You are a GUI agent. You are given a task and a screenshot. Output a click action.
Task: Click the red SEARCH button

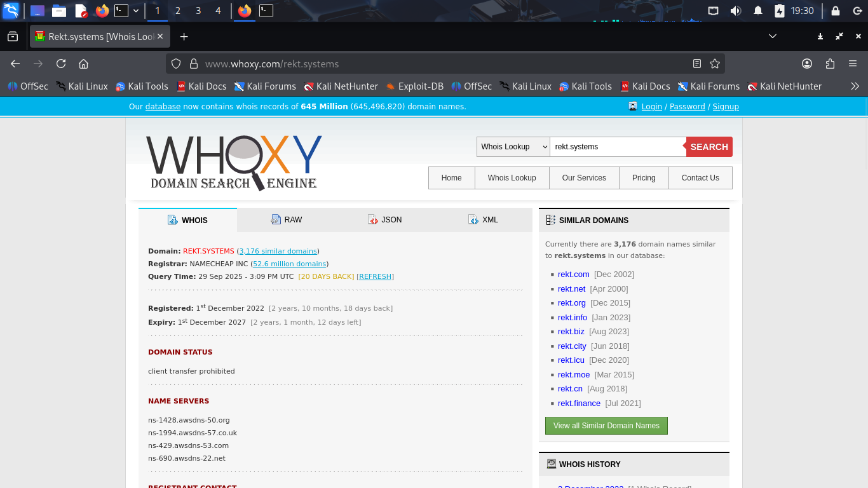(709, 147)
